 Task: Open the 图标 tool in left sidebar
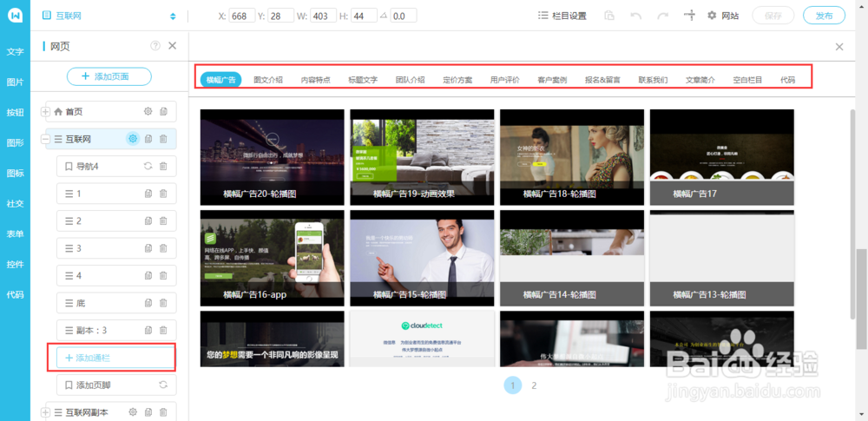[15, 174]
